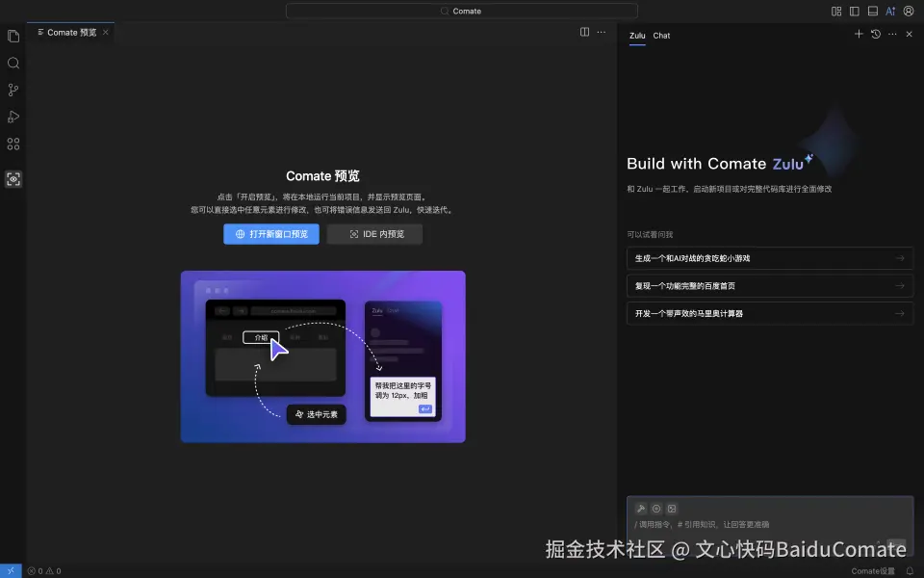
Task: Open the Source Control branch icon
Action: point(13,90)
